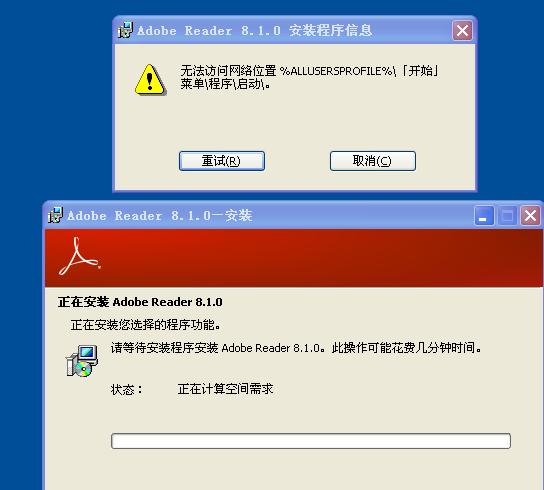Close the Adobe Reader 8.1.0 安装 window
This screenshot has width=544, height=490.
530,216
